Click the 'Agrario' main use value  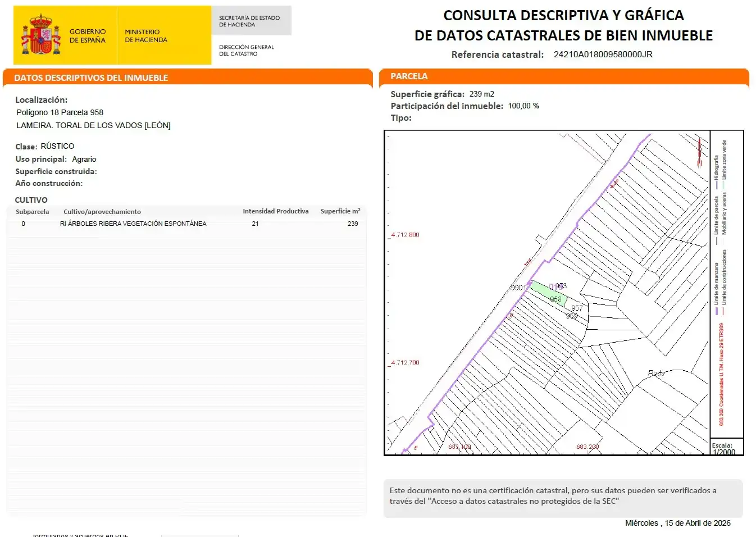coord(84,159)
